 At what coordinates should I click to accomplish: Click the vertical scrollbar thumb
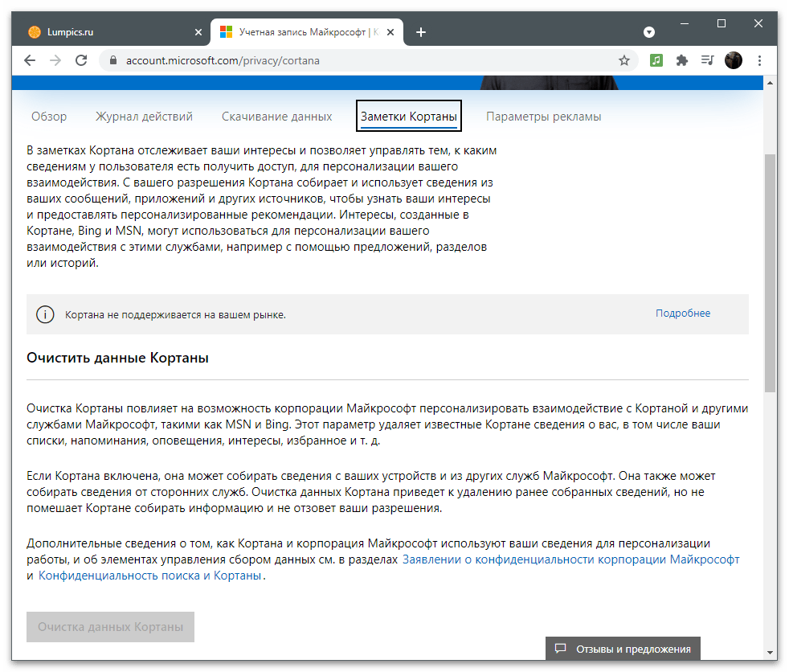pos(770,272)
